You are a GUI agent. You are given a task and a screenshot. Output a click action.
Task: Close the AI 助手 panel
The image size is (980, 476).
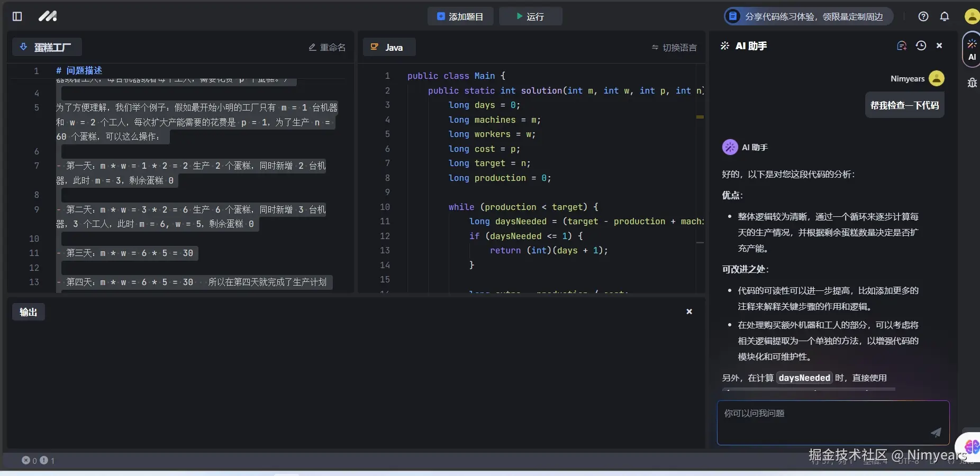point(939,46)
